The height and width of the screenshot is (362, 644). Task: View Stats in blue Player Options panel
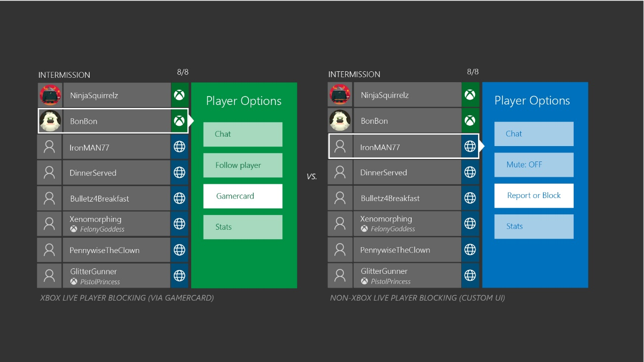click(x=534, y=226)
